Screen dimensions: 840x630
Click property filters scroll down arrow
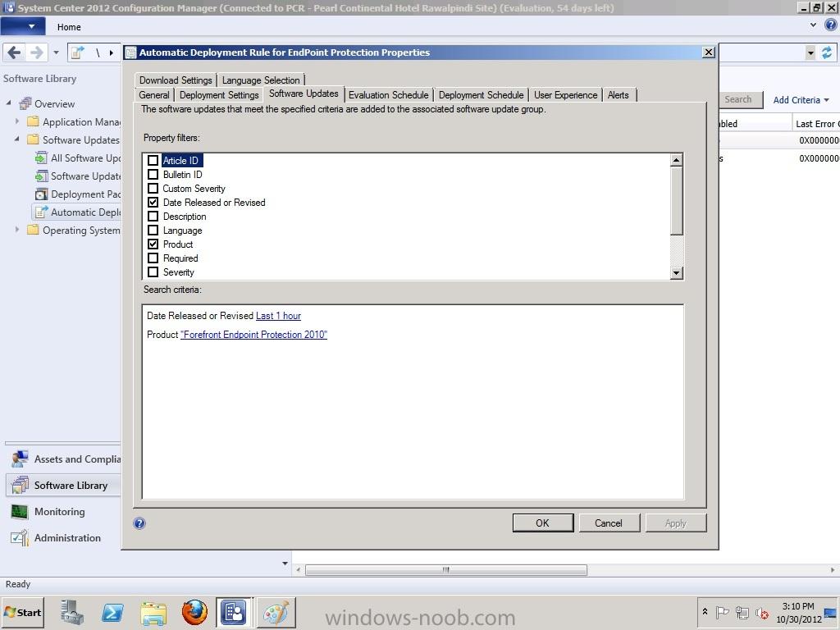pos(677,273)
